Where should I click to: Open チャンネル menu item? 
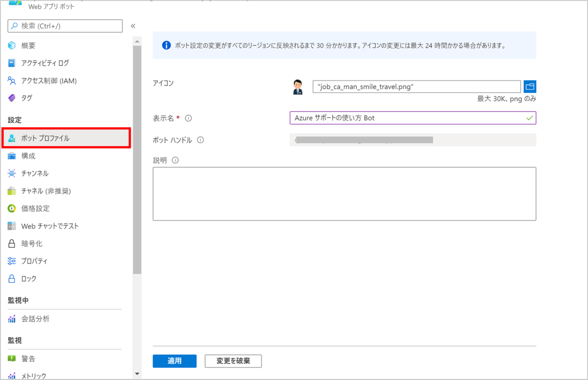(x=35, y=174)
